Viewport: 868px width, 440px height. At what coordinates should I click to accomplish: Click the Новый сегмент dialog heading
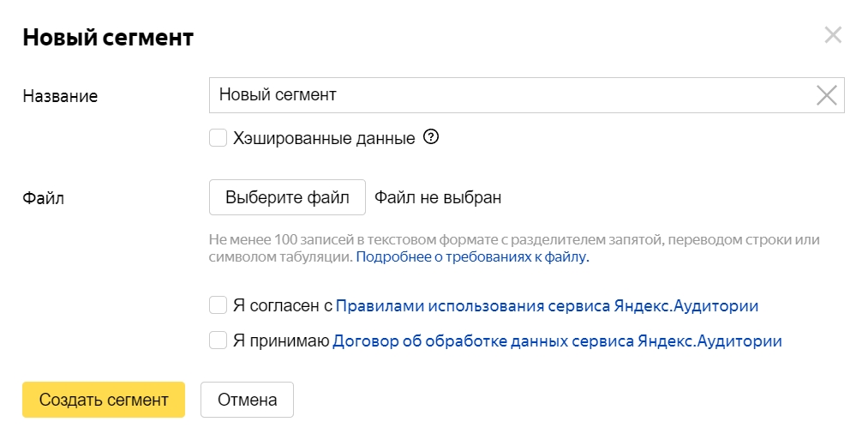click(x=108, y=38)
